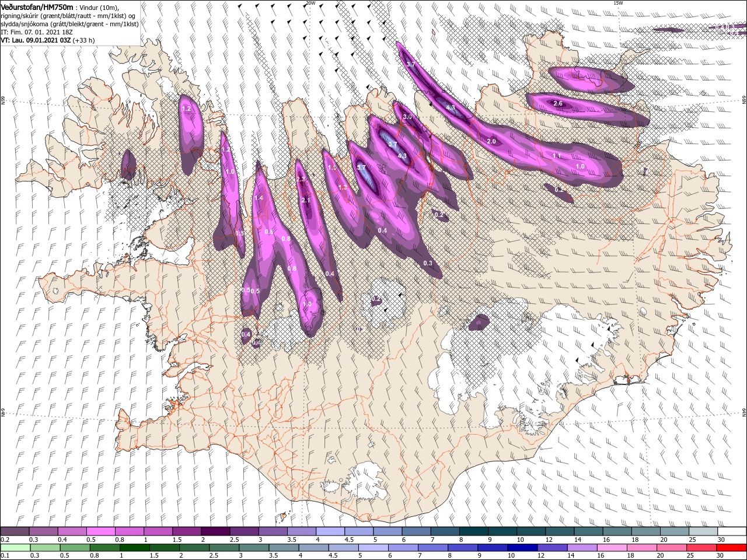Click the 1.4 precipitation value label
This screenshot has width=747, height=560.
click(x=259, y=198)
